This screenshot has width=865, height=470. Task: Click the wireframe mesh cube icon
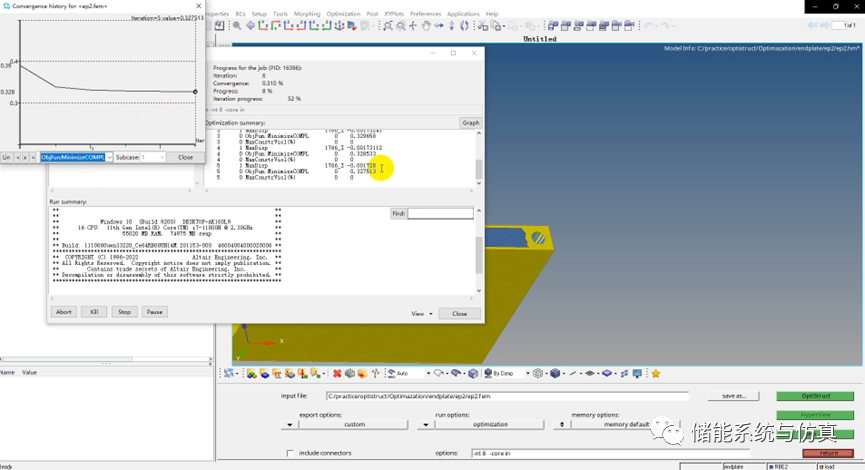click(x=538, y=373)
